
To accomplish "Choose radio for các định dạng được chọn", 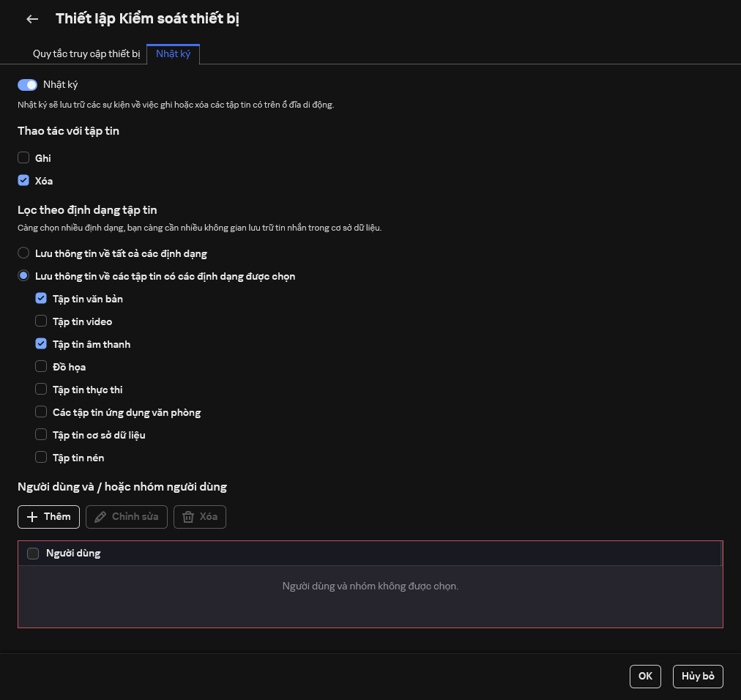I will 23,276.
